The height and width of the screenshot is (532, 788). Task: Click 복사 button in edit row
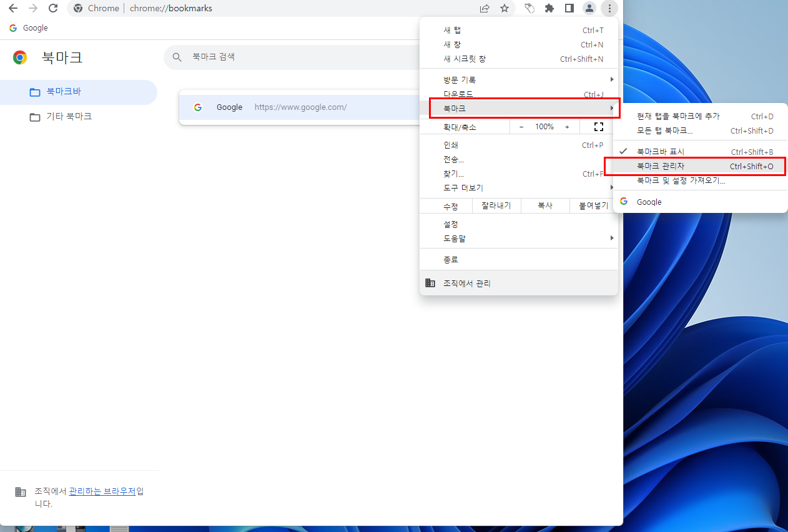(545, 205)
